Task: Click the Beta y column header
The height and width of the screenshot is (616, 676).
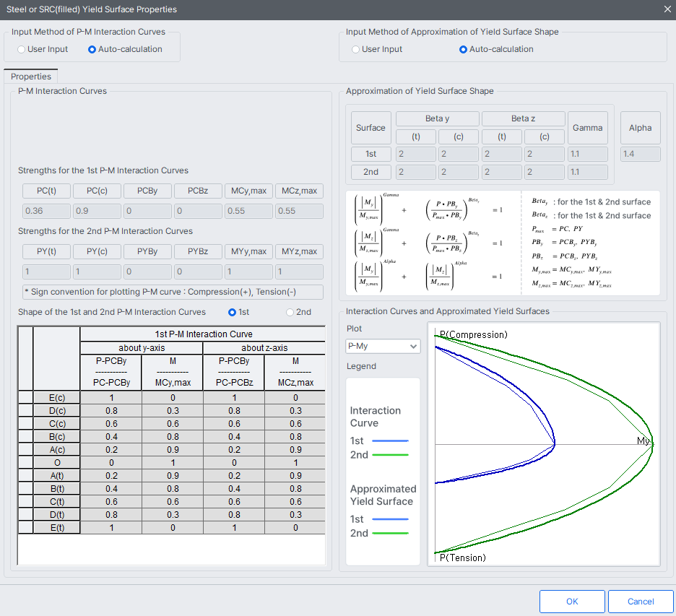Action: coord(437,118)
